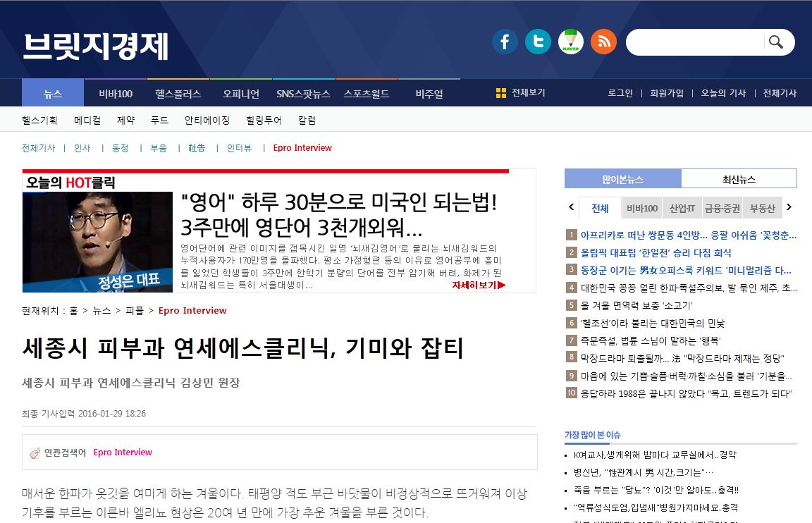
Task: Open the RSS feed icon
Action: 603,42
